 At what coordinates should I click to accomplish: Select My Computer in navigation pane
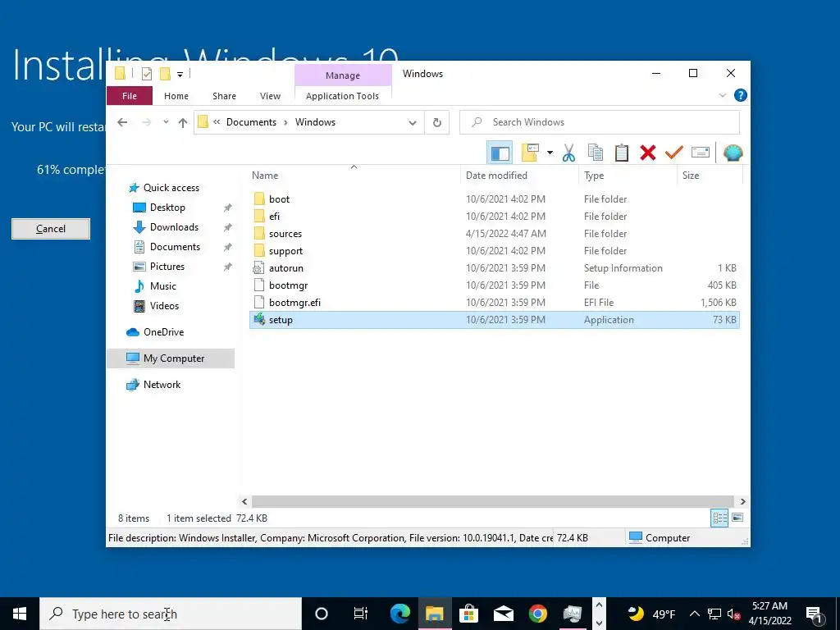coord(171,358)
